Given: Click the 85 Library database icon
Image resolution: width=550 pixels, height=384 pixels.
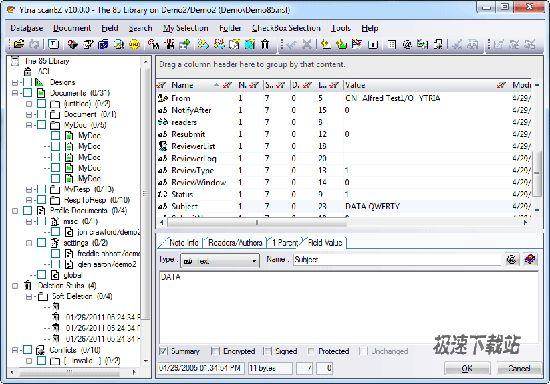Looking at the screenshot, I should [15, 61].
